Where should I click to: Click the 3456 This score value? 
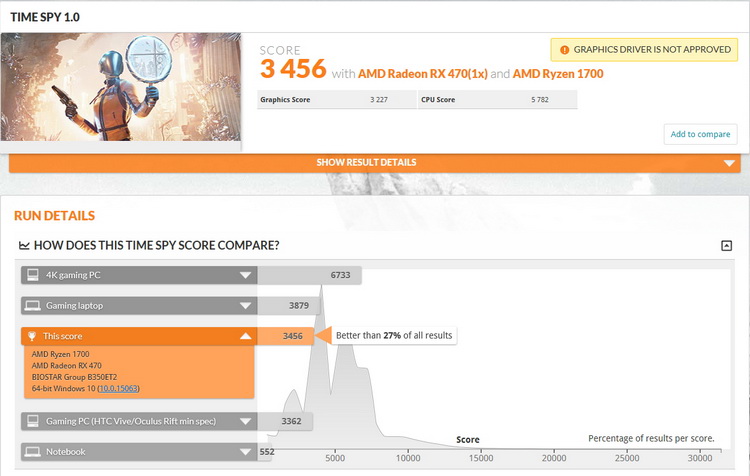[292, 336]
